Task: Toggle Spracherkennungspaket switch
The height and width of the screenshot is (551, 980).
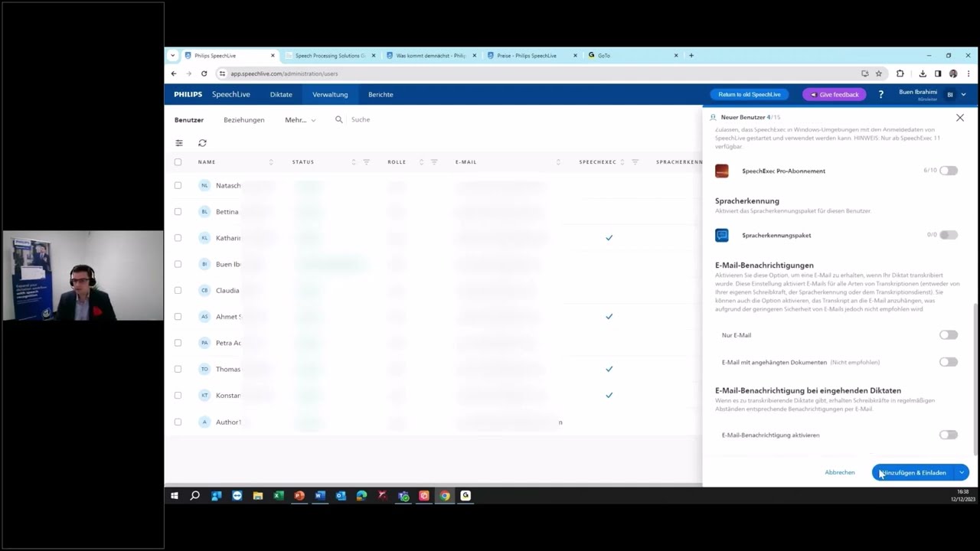Action: (949, 235)
